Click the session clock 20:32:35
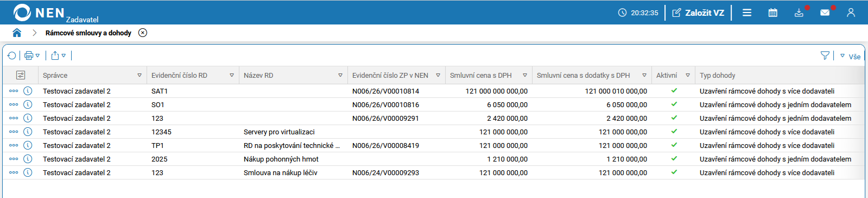Screen dimensions: 868x198 tap(638, 13)
